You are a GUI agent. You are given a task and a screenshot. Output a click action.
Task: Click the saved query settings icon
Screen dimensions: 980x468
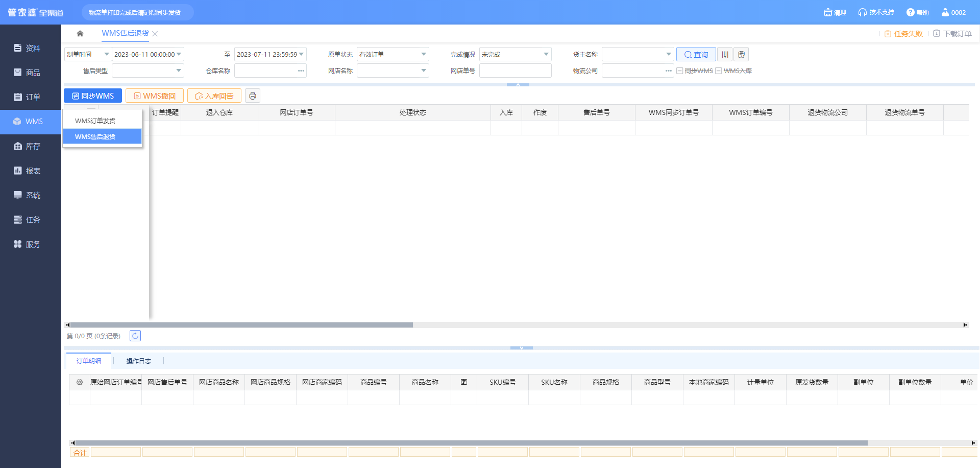pyautogui.click(x=741, y=55)
